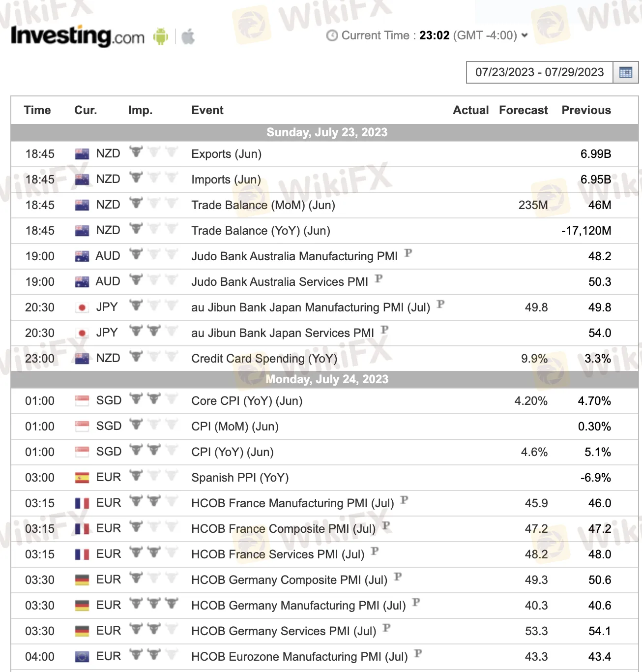This screenshot has height=672, width=642.
Task: Toggle importance bulls for Trade Balance (YoY) row
Action: [153, 230]
